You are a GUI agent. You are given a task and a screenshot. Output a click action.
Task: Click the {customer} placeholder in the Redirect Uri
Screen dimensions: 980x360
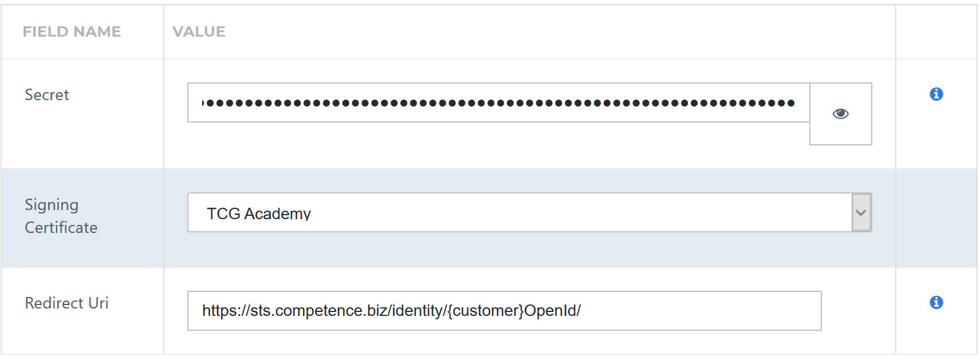pyautogui.click(x=486, y=311)
